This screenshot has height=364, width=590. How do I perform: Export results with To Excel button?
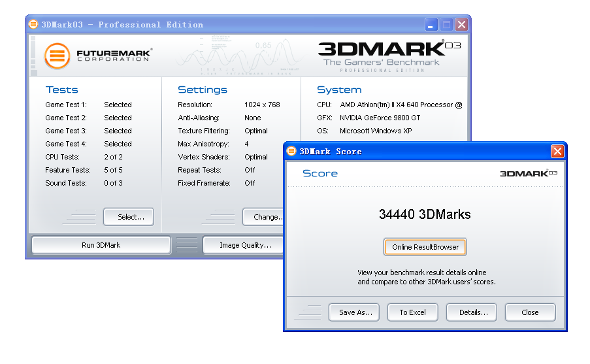point(412,312)
